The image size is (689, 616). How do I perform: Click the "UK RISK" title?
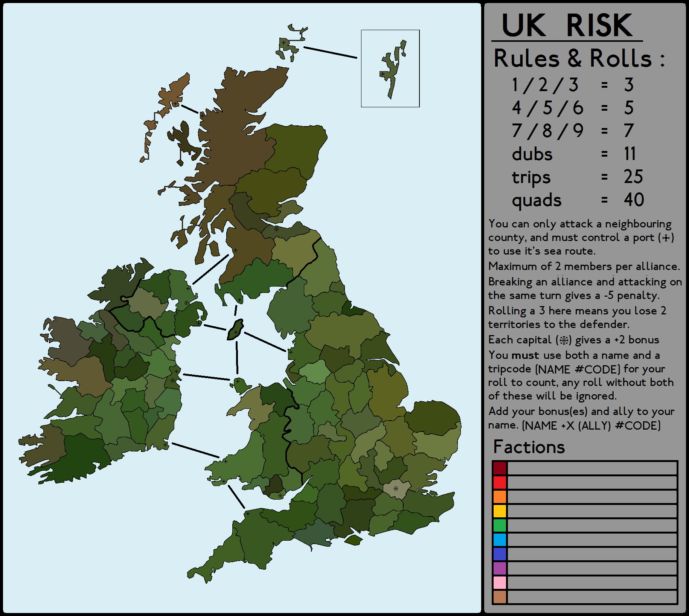coord(567,26)
